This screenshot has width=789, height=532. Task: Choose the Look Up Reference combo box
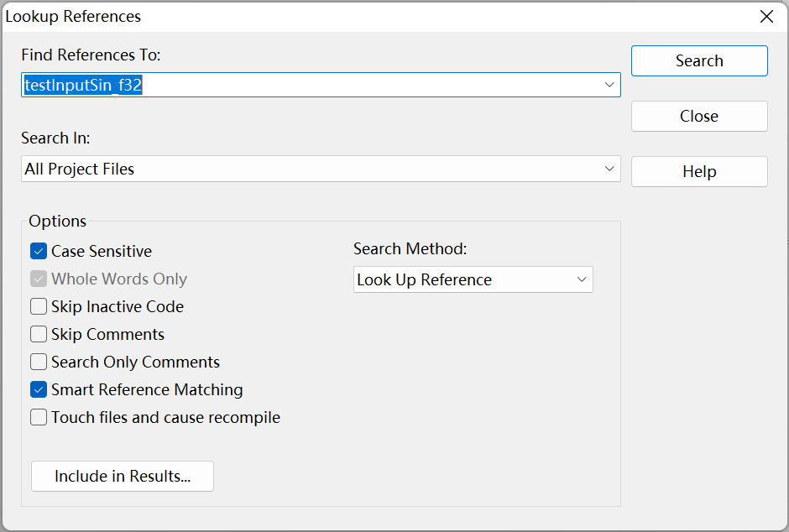(473, 279)
